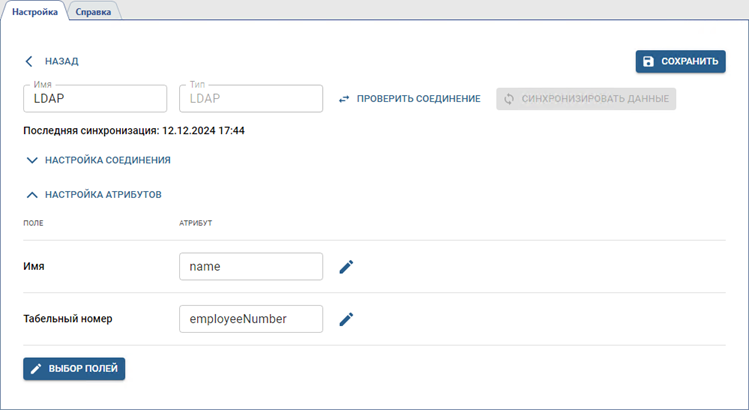Select the Настройка tab
This screenshot has height=410, width=749.
pyautogui.click(x=34, y=11)
